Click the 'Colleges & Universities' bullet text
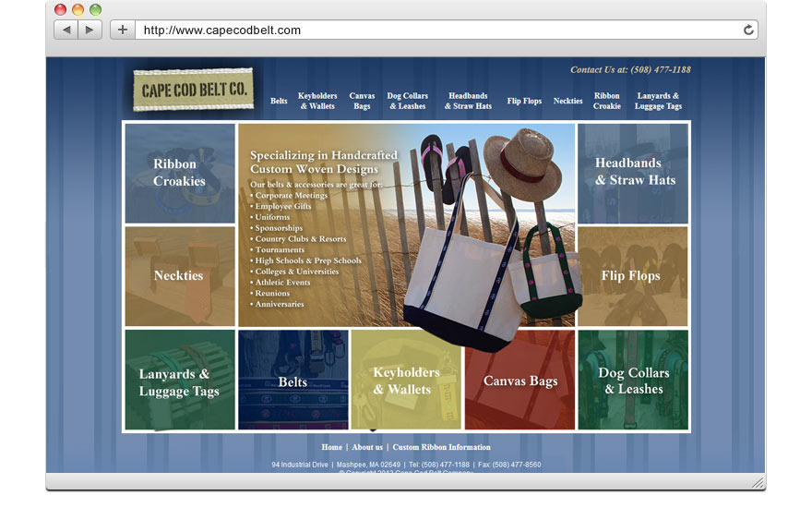 pyautogui.click(x=297, y=272)
